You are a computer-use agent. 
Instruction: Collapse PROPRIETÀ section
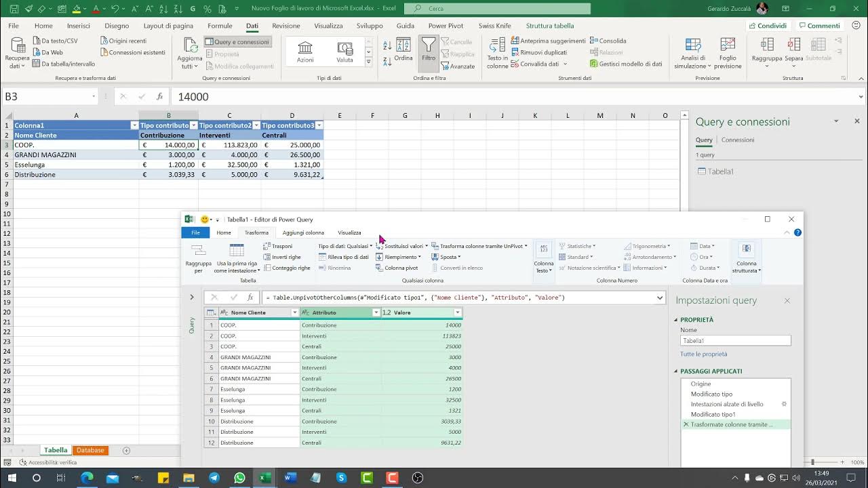pyautogui.click(x=676, y=320)
